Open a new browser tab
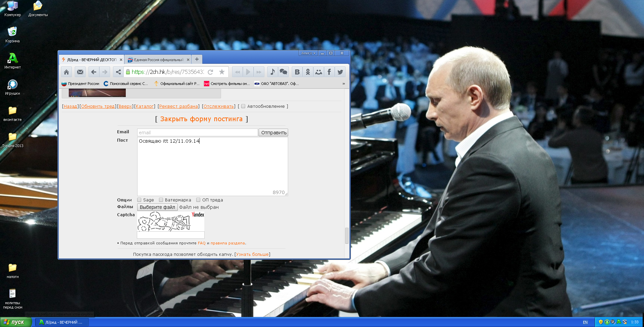The width and height of the screenshot is (644, 327). (x=197, y=59)
